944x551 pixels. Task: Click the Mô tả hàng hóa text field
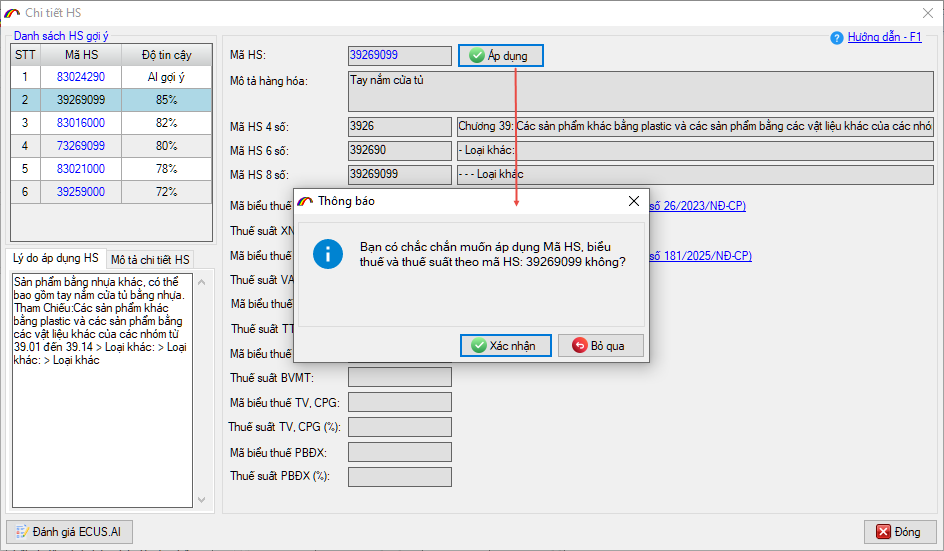640,91
